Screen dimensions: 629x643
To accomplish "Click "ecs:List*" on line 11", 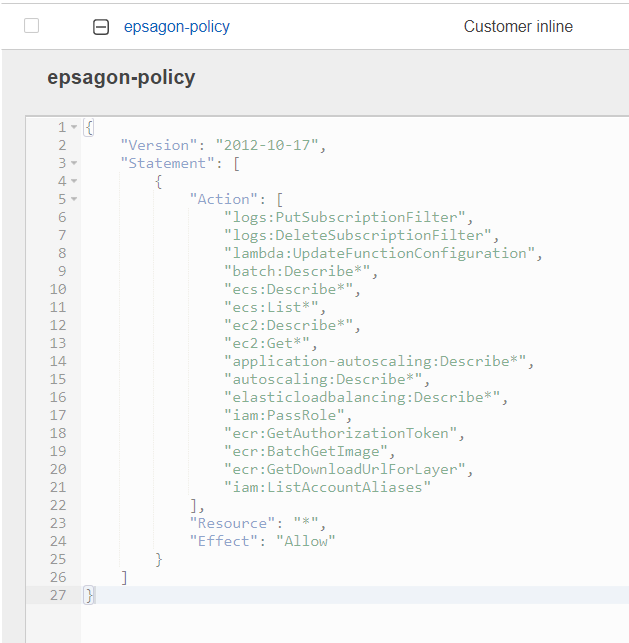I will point(271,308).
